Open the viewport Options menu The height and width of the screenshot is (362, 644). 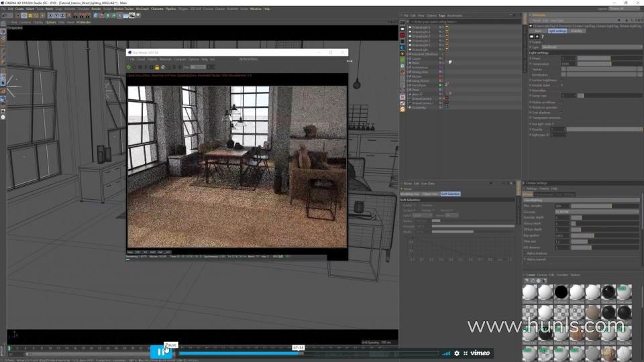click(51, 22)
